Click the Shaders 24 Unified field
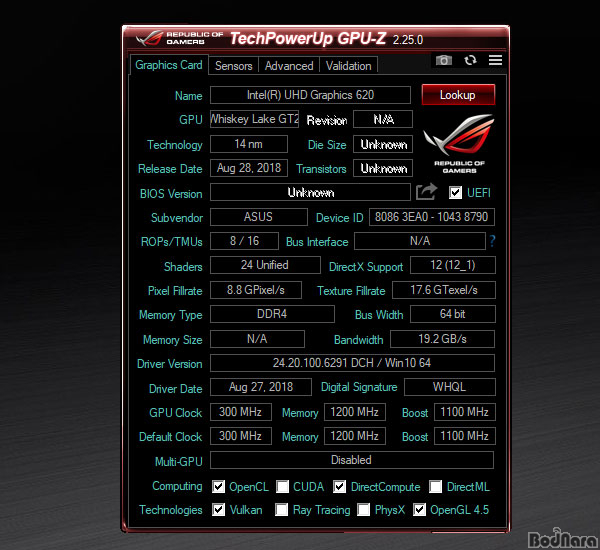The height and width of the screenshot is (550, 600). click(x=265, y=265)
